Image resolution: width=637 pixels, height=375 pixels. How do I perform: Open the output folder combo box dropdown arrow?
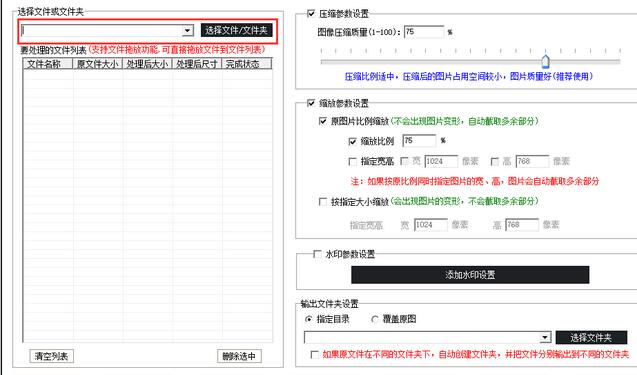tap(545, 337)
